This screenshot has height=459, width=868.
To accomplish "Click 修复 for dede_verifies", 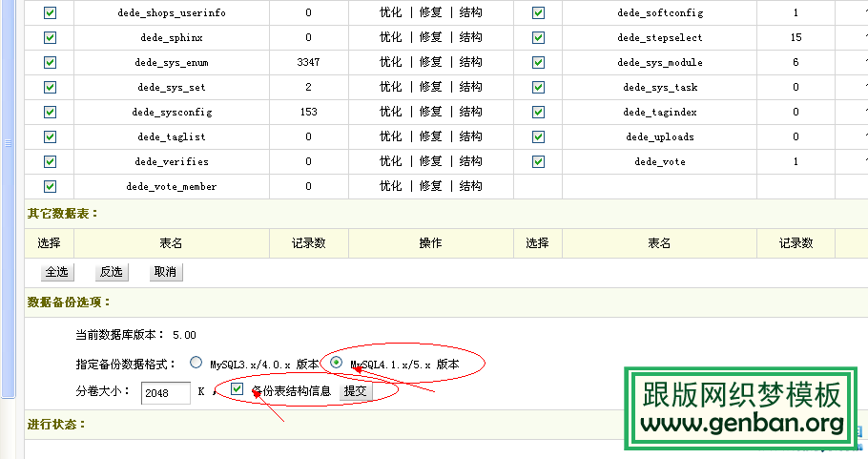I will 431,161.
